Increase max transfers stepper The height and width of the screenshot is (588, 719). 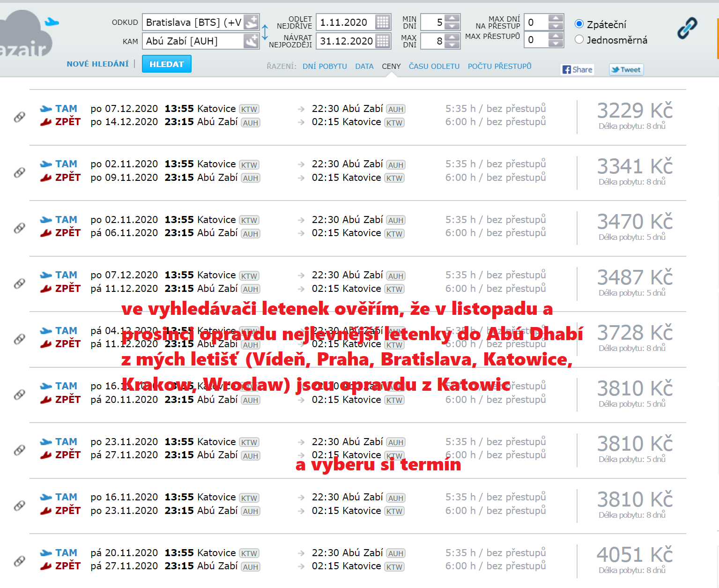tap(556, 36)
